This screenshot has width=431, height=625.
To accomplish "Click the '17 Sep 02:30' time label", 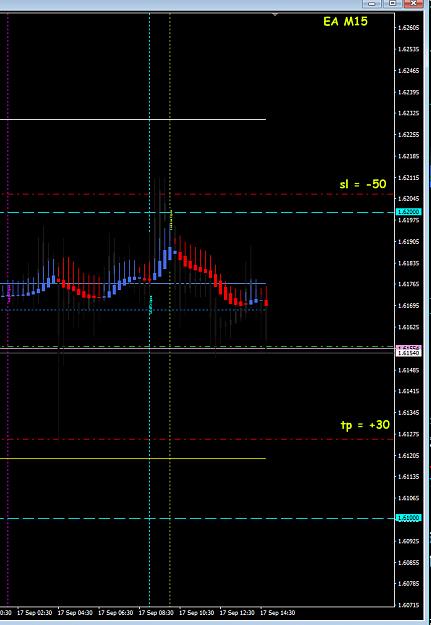I will tap(34, 612).
